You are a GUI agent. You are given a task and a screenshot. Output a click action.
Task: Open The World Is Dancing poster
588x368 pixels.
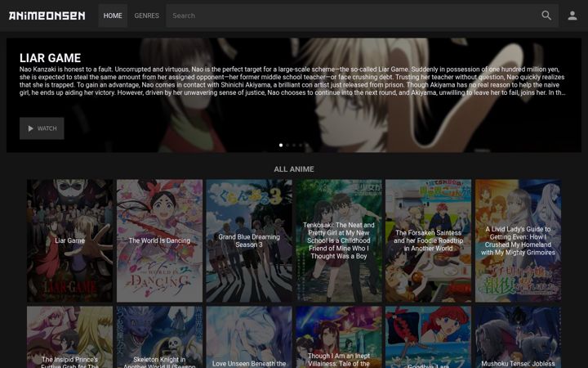click(159, 240)
